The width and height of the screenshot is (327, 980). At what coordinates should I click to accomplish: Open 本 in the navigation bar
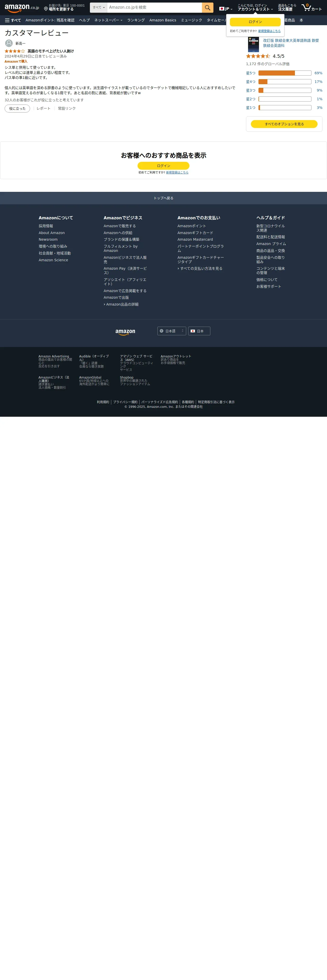tap(301, 20)
